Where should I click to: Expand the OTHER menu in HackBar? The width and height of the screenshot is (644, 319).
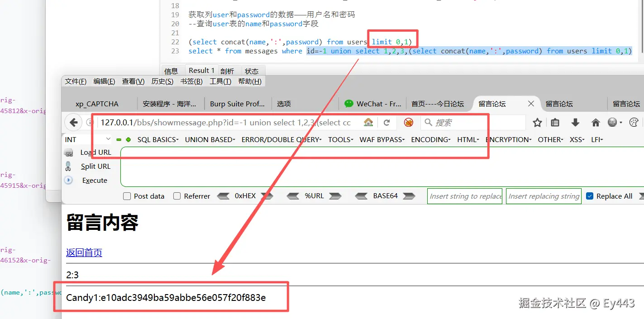pyautogui.click(x=550, y=139)
